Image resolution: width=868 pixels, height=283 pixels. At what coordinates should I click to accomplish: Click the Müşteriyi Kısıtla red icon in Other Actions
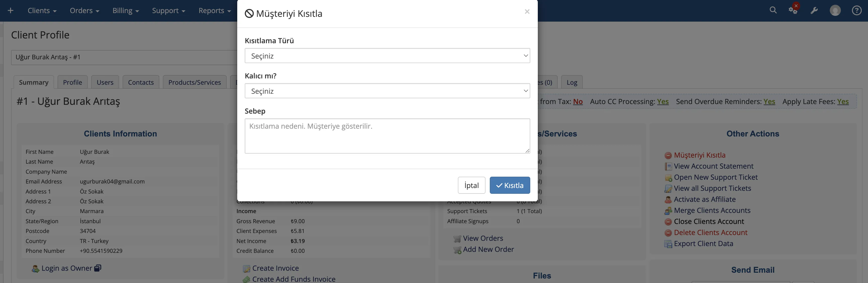click(668, 155)
